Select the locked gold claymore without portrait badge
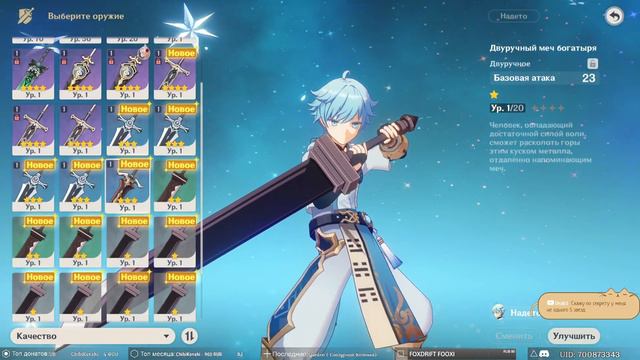The height and width of the screenshot is (360, 640). coord(80,74)
